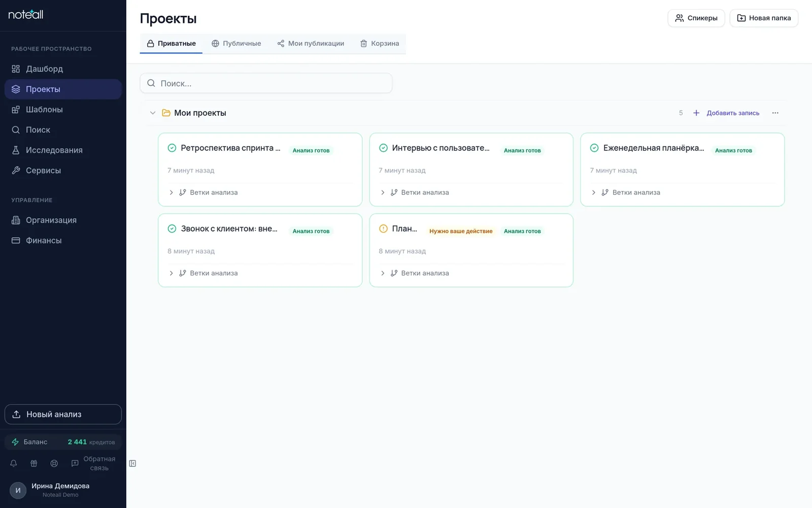
Task: Click the feedback chat bubble icon
Action: point(75,463)
